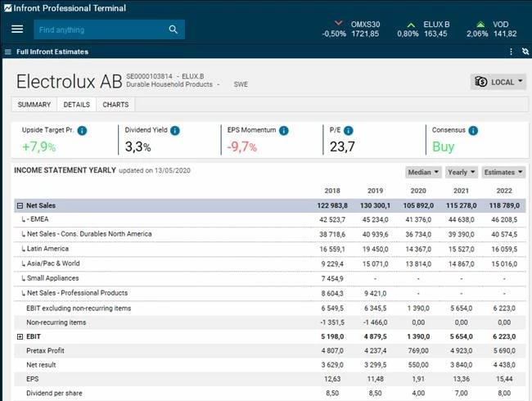
Task: Click the Infront logo icon
Action: pos(7,8)
